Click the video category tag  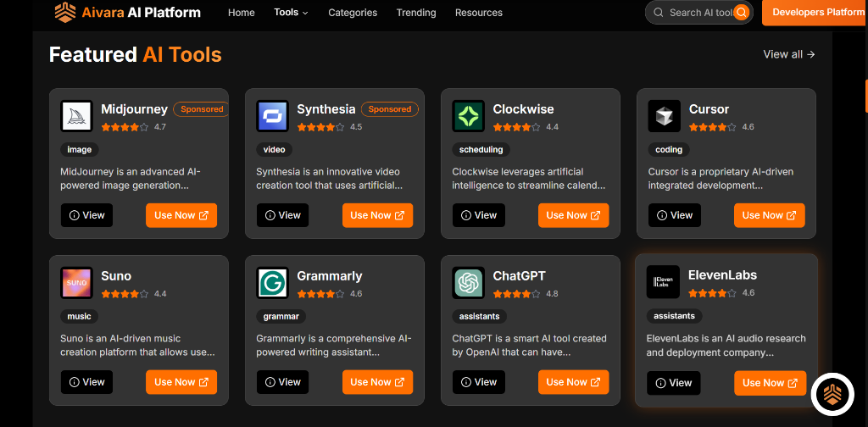[274, 149]
